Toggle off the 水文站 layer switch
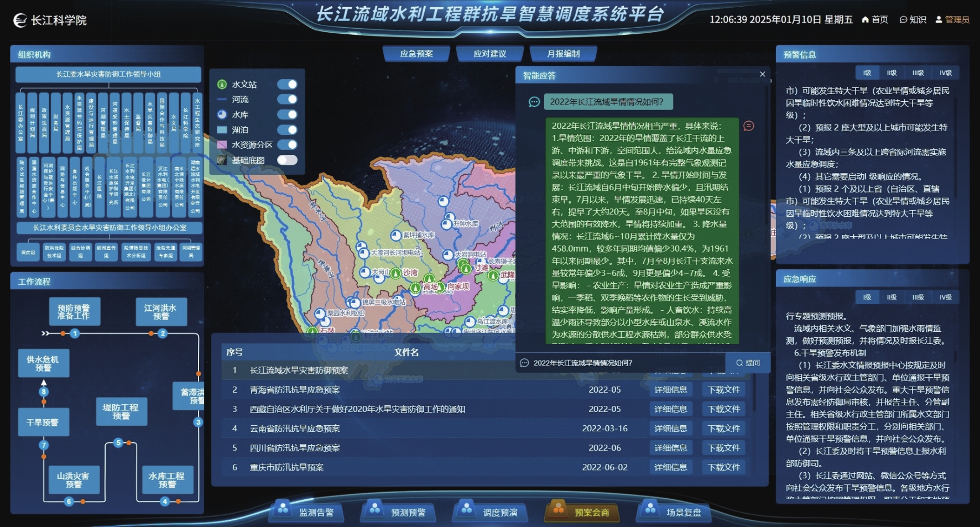 [x=287, y=85]
